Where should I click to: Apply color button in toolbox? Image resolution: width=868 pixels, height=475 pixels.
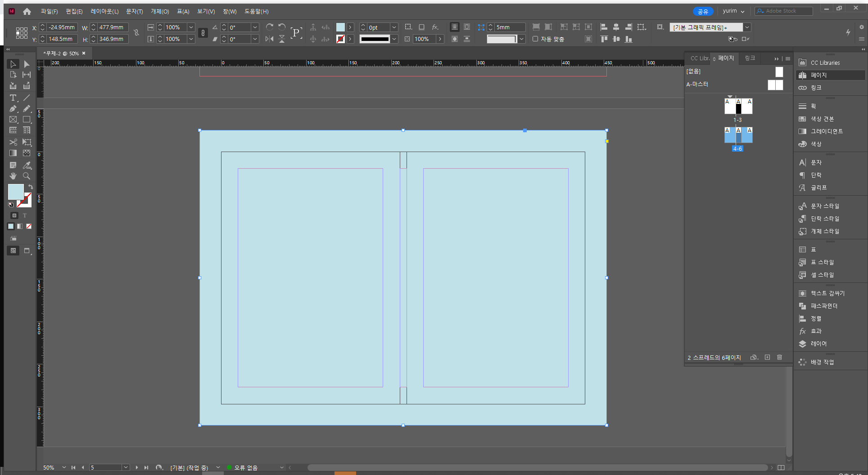11,226
